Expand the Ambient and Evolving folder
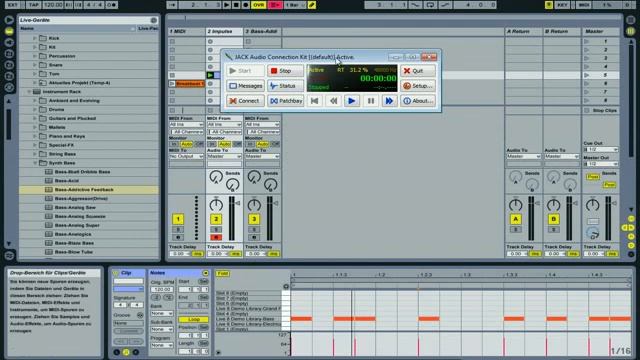 coord(35,100)
